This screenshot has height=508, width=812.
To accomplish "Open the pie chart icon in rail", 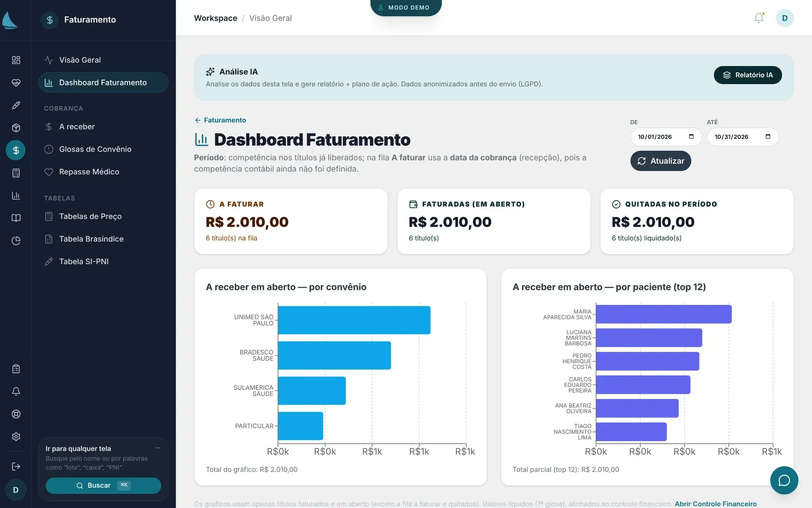I will pos(16,241).
